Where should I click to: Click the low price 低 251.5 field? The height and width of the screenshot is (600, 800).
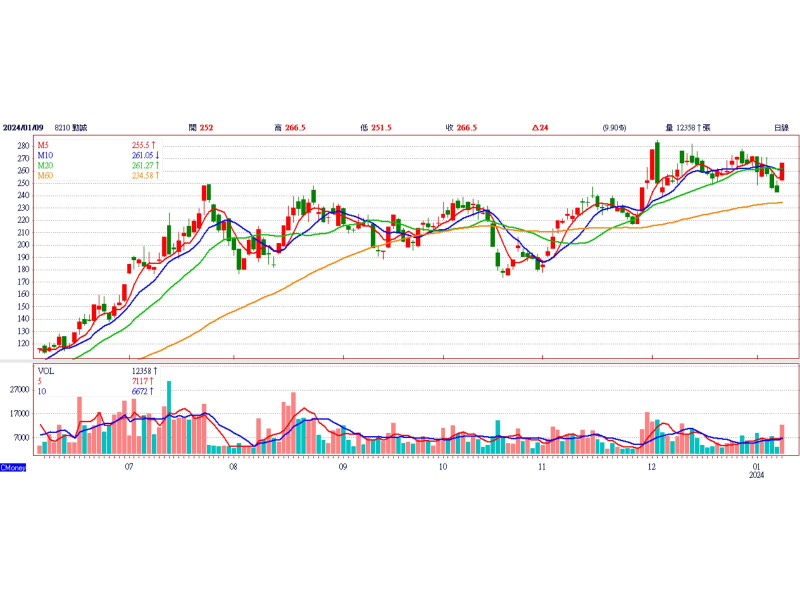pyautogui.click(x=376, y=128)
